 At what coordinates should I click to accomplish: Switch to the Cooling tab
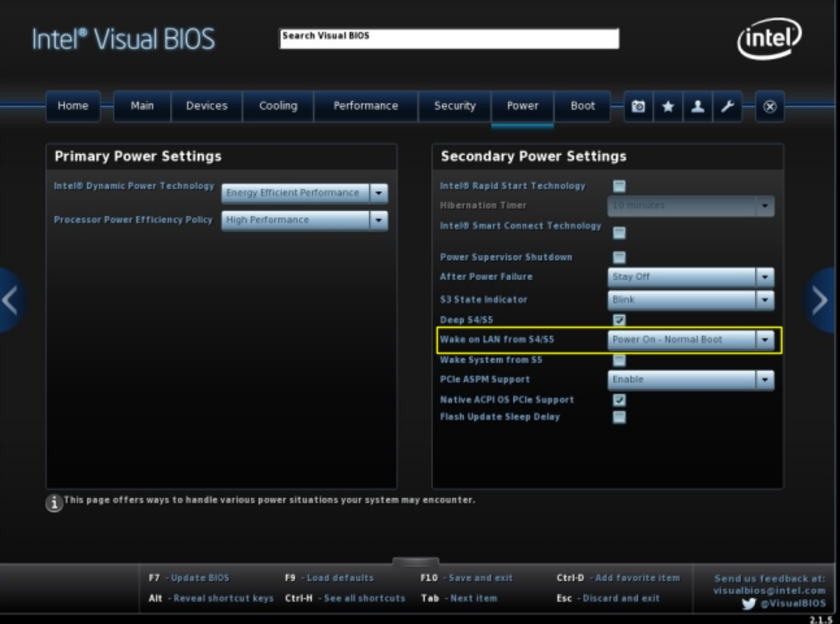[278, 106]
